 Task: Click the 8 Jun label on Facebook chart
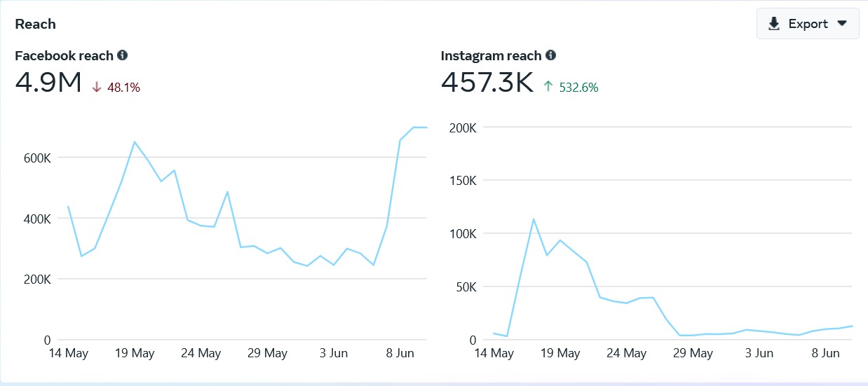pos(400,353)
